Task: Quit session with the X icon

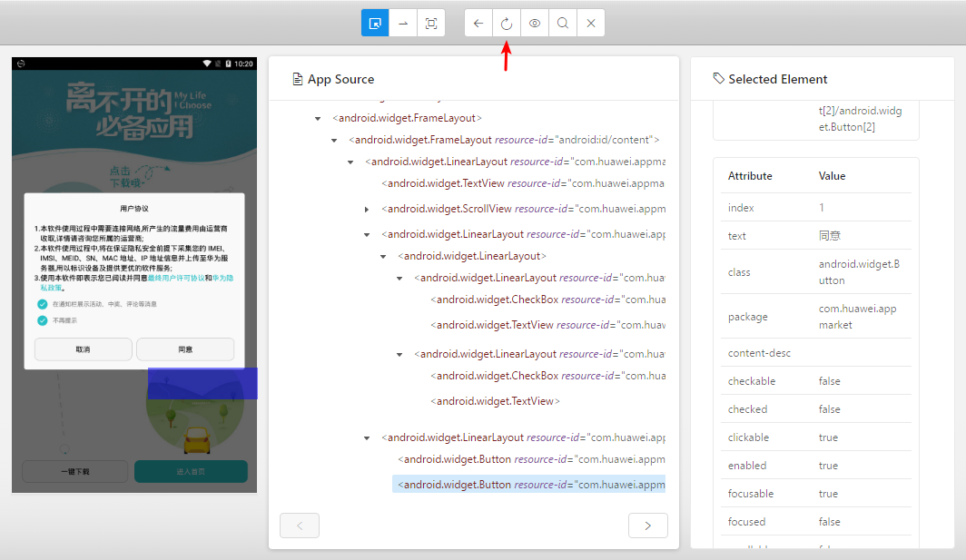Action: 591,24
